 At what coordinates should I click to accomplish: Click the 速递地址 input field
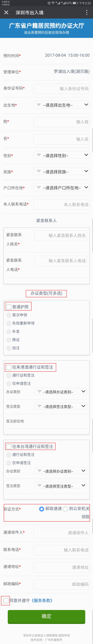61,567
